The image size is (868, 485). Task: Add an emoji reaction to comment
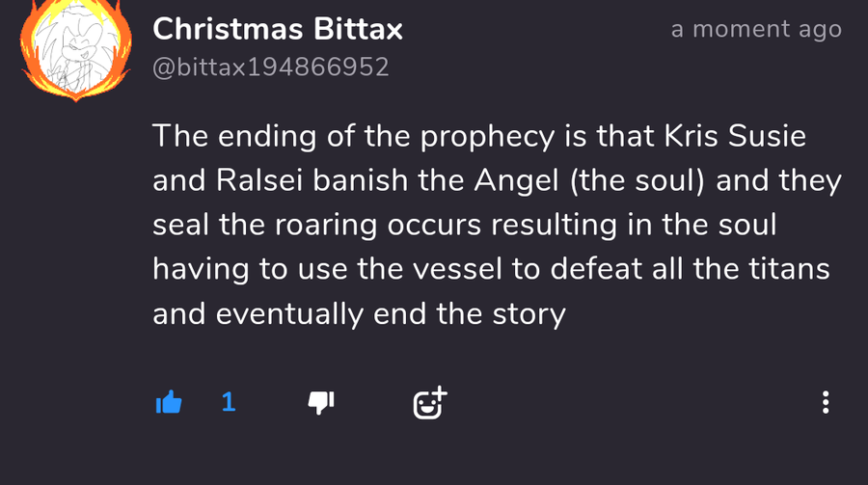pyautogui.click(x=430, y=402)
